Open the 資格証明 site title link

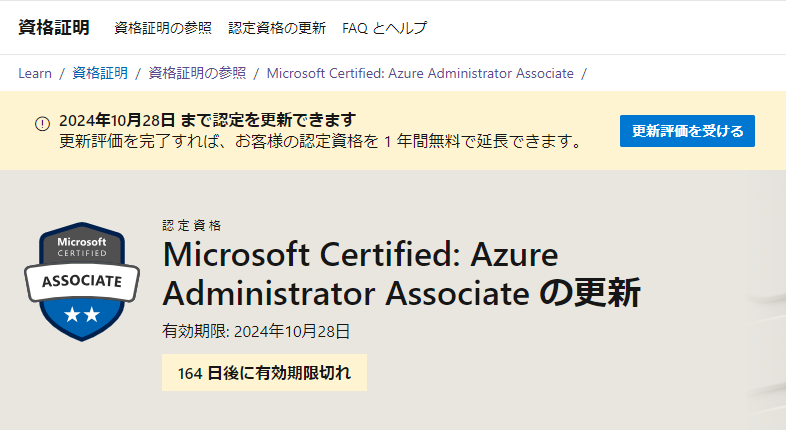coord(54,28)
